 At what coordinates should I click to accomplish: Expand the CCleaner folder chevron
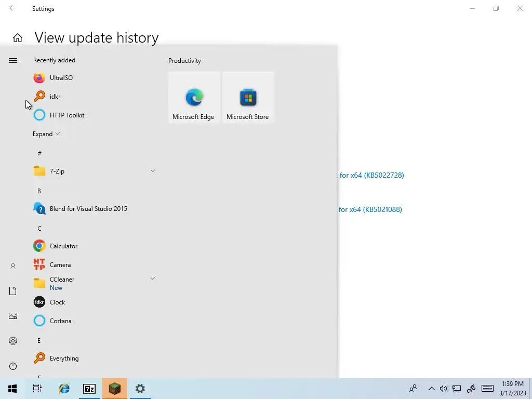pyautogui.click(x=153, y=278)
